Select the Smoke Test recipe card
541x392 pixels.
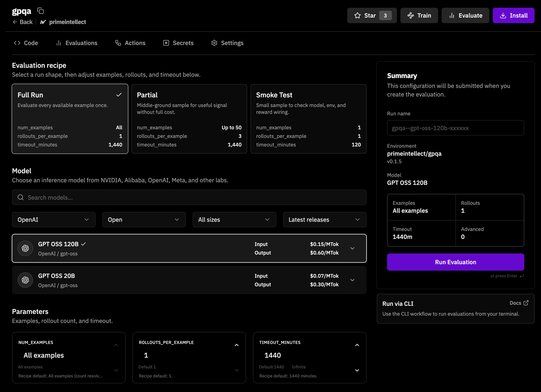click(308, 119)
